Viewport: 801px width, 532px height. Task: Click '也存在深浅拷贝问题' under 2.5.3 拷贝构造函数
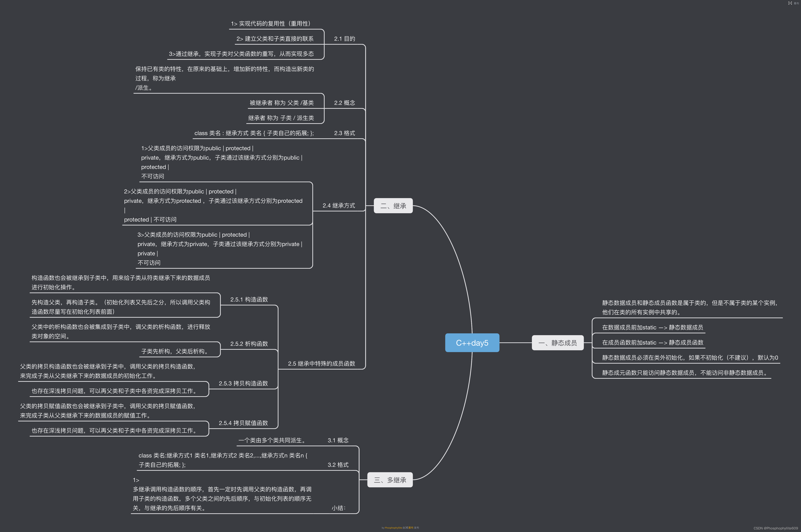tap(115, 391)
